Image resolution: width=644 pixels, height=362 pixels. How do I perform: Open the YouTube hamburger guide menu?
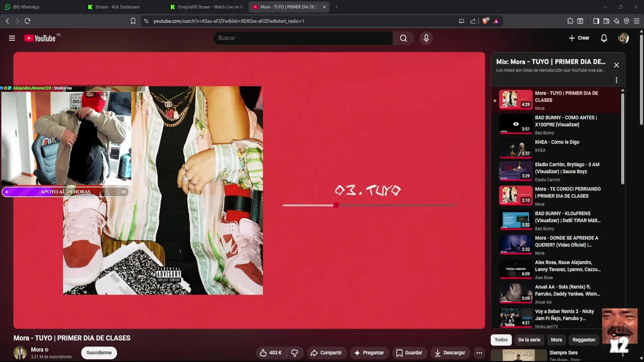point(12,38)
